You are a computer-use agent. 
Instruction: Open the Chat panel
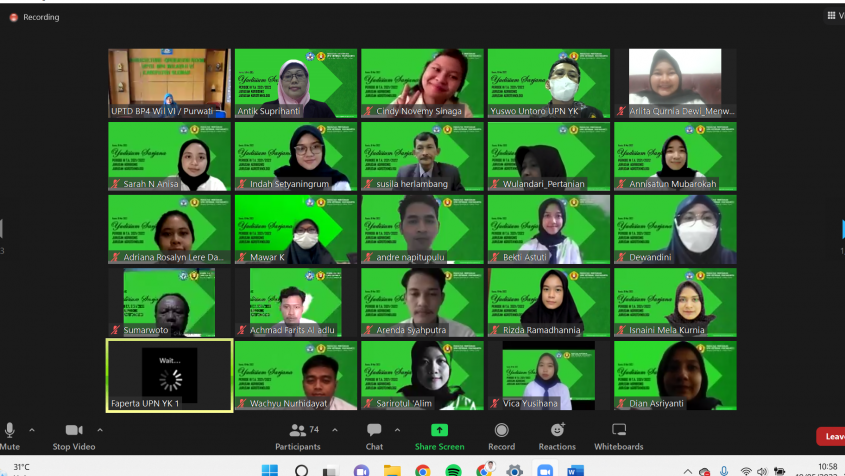click(374, 436)
